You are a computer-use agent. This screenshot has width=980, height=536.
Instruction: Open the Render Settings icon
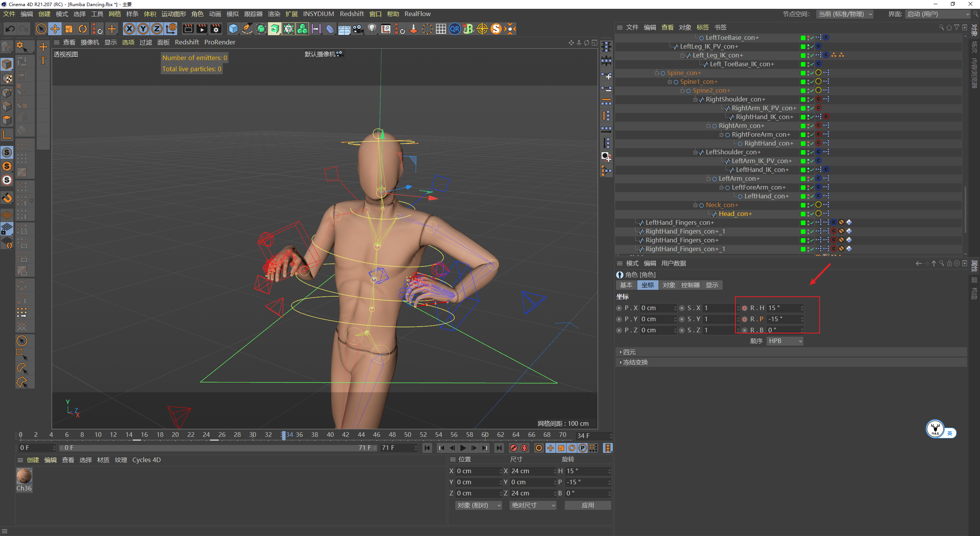pos(216,29)
